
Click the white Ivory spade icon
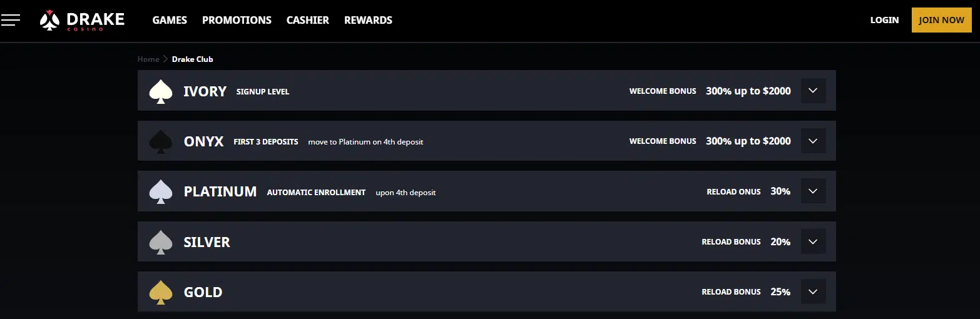[161, 91]
